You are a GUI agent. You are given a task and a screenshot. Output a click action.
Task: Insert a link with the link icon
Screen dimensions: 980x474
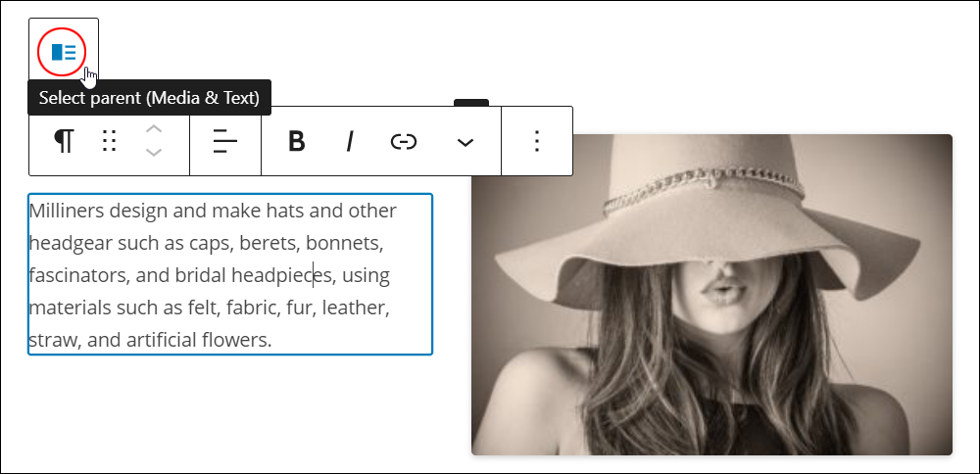[x=403, y=142]
